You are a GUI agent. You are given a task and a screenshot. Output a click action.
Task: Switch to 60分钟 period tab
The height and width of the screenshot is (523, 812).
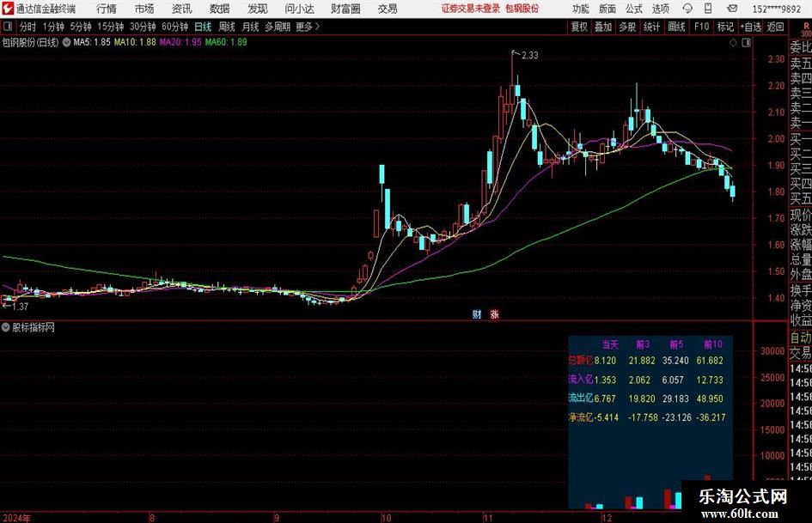coord(175,27)
